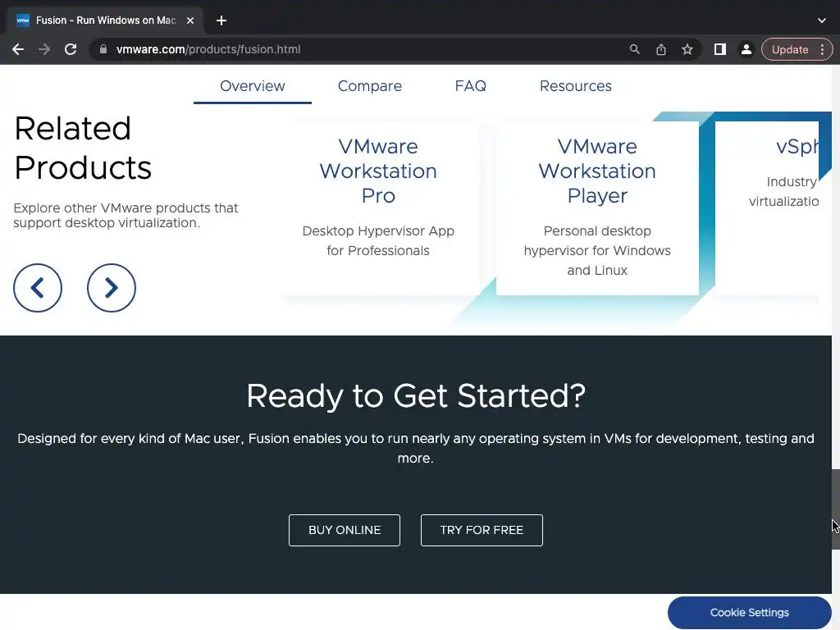Show previous related product
Screen dimensions: 840x630
[x=38, y=288]
